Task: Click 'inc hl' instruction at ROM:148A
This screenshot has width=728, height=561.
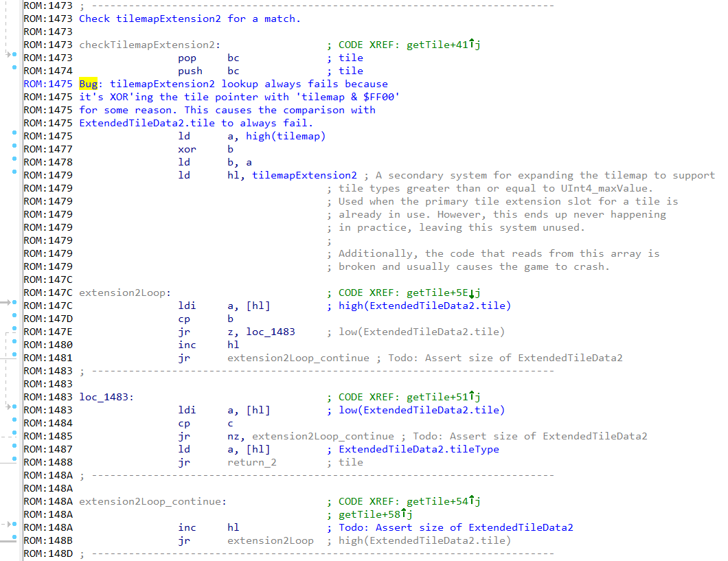Action: [209, 527]
